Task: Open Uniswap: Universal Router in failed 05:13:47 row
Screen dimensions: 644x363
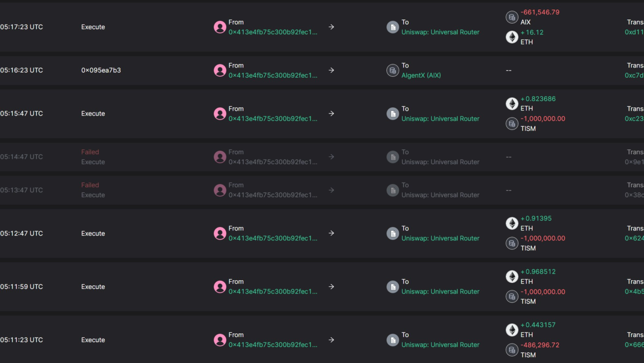Action: (x=440, y=195)
